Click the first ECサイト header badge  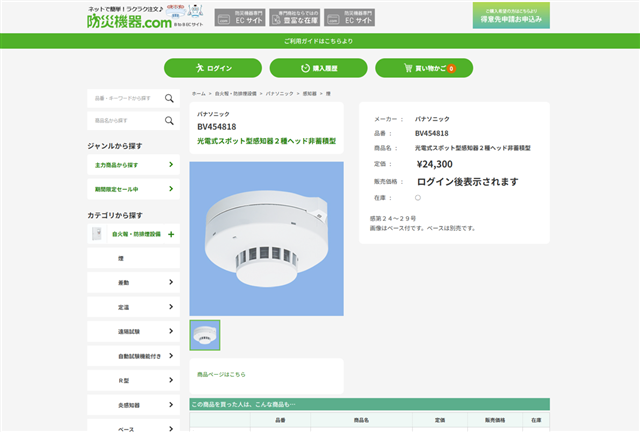click(x=239, y=17)
